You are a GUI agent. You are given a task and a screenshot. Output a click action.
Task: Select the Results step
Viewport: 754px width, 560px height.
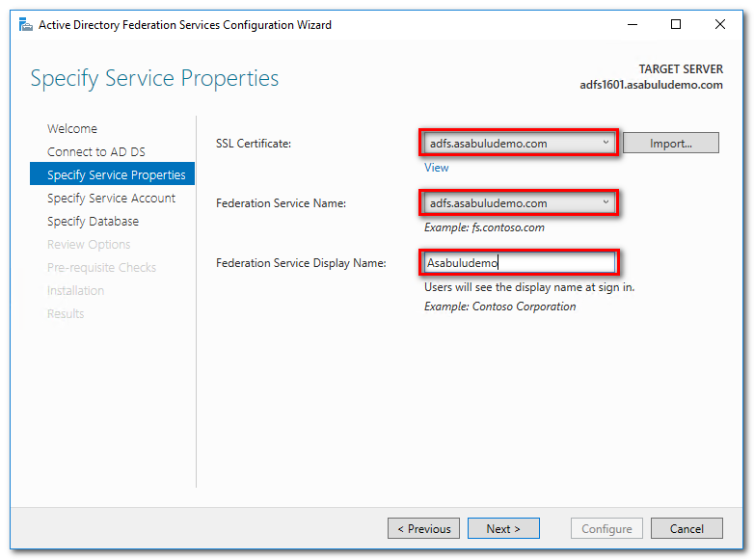click(x=66, y=313)
